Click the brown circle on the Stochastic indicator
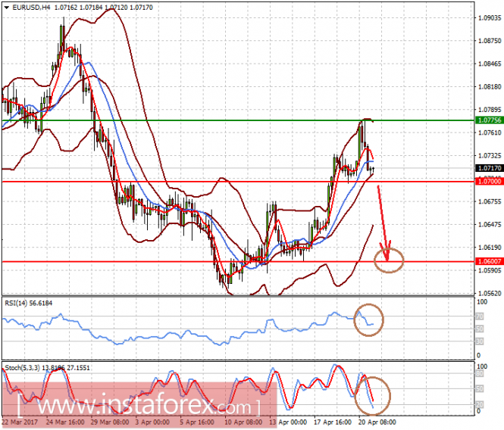This screenshot has height=430, width=504. [373, 396]
